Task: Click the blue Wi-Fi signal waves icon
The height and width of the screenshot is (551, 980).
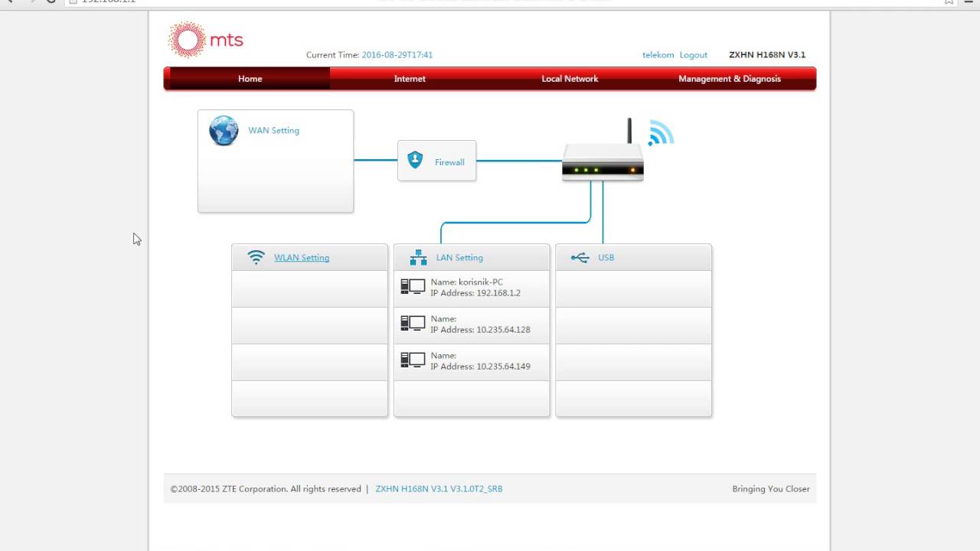Action: (x=660, y=132)
